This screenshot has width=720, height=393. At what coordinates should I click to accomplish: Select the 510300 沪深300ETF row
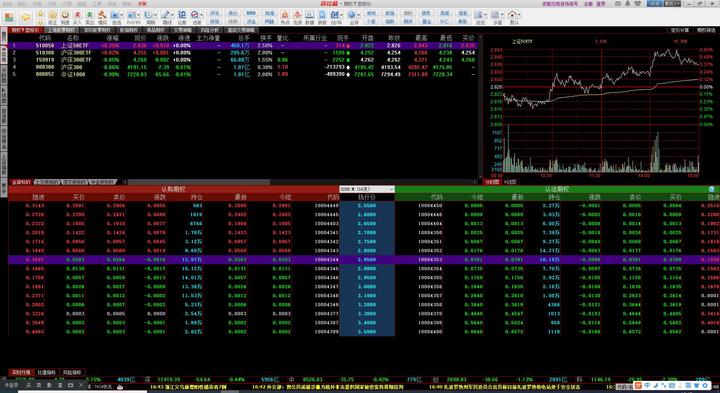pyautogui.click(x=242, y=53)
